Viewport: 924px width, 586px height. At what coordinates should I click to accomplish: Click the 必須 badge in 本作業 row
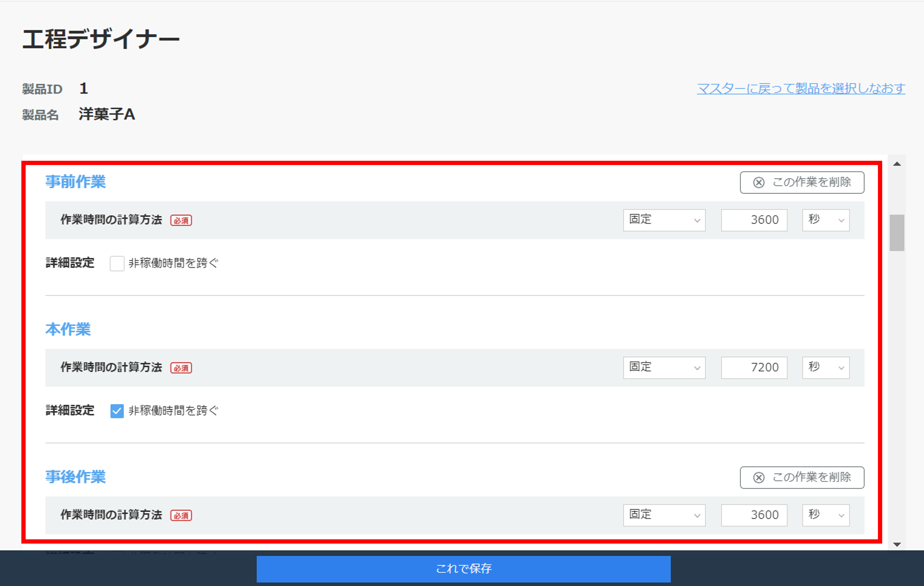click(181, 368)
